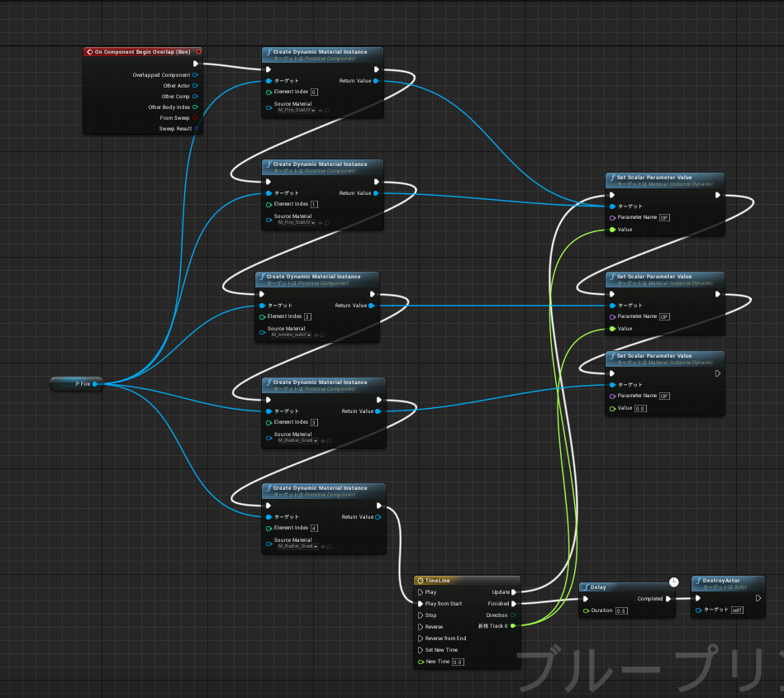Select the TimeLine node title bar
The height and width of the screenshot is (698, 784).
tap(467, 581)
